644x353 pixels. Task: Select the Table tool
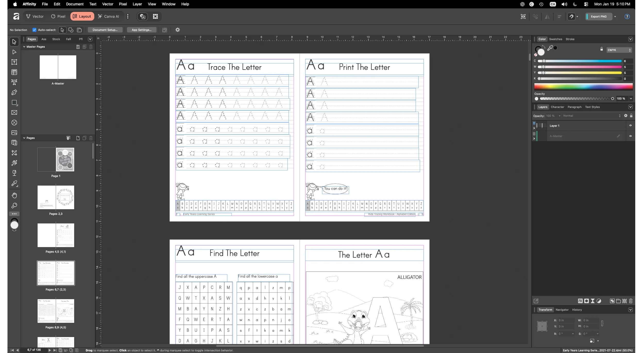(14, 72)
